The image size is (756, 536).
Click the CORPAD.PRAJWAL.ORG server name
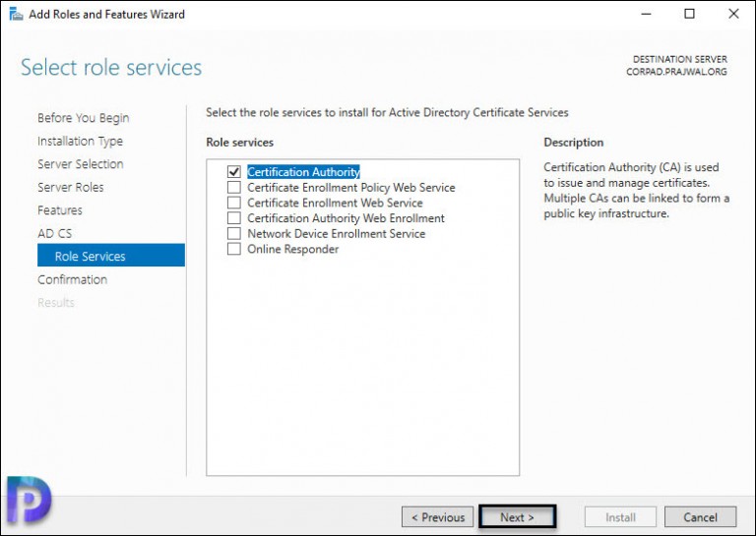coord(676,72)
